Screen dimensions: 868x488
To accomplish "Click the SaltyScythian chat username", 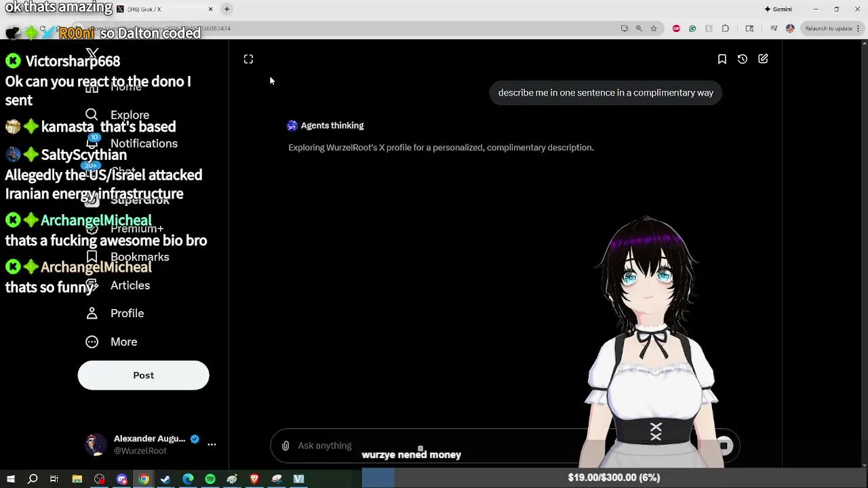I will click(x=83, y=155).
